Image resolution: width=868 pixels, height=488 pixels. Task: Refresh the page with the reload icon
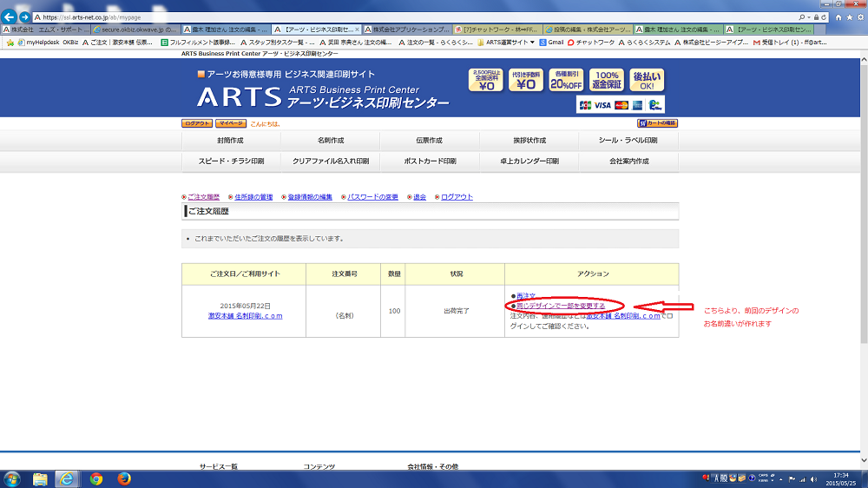(824, 17)
